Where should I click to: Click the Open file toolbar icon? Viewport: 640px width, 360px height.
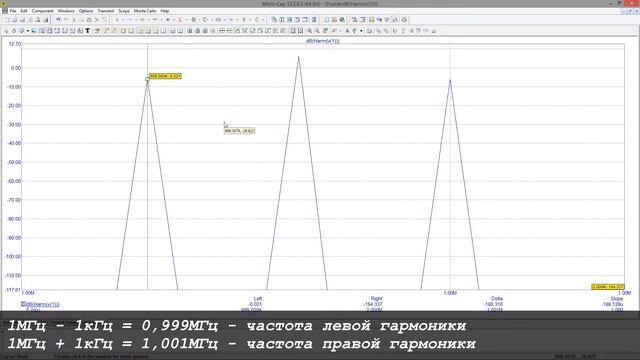pos(15,20)
